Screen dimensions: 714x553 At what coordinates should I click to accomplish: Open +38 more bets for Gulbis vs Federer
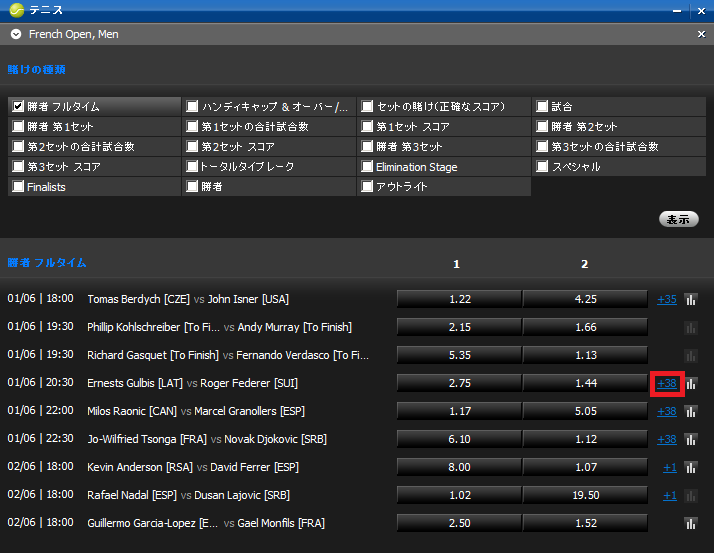coord(667,384)
